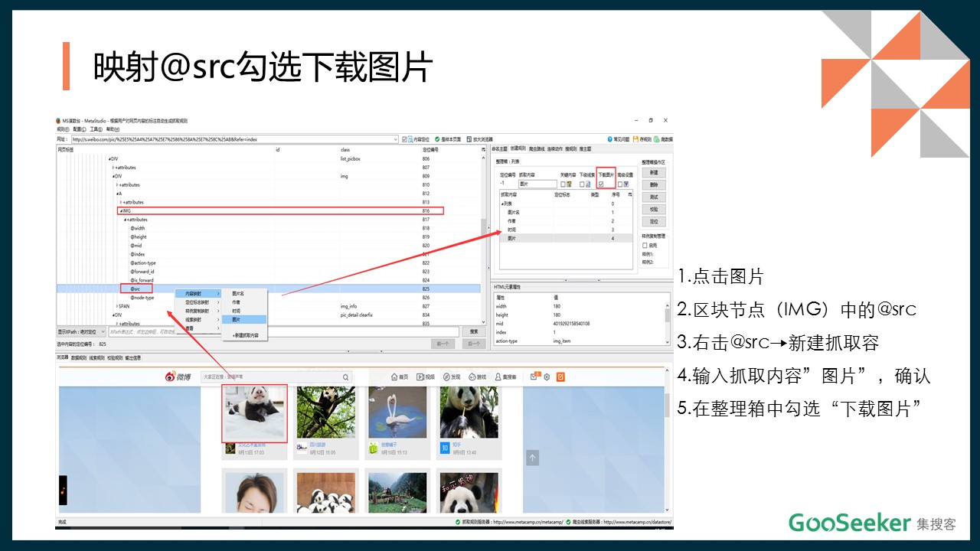The height and width of the screenshot is (551, 980).
Task: Toggle the 内容定位 checkbox
Action: pyautogui.click(x=404, y=139)
